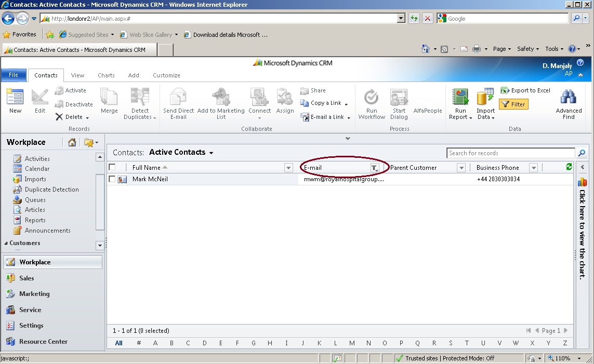Click the Activate record button

71,90
